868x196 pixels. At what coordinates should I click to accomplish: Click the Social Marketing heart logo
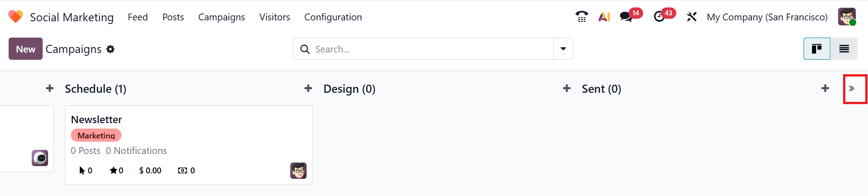(x=15, y=17)
